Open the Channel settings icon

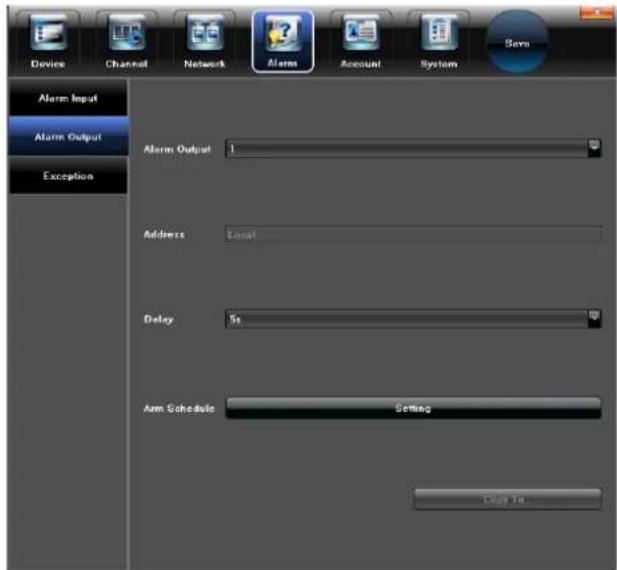pos(126,42)
